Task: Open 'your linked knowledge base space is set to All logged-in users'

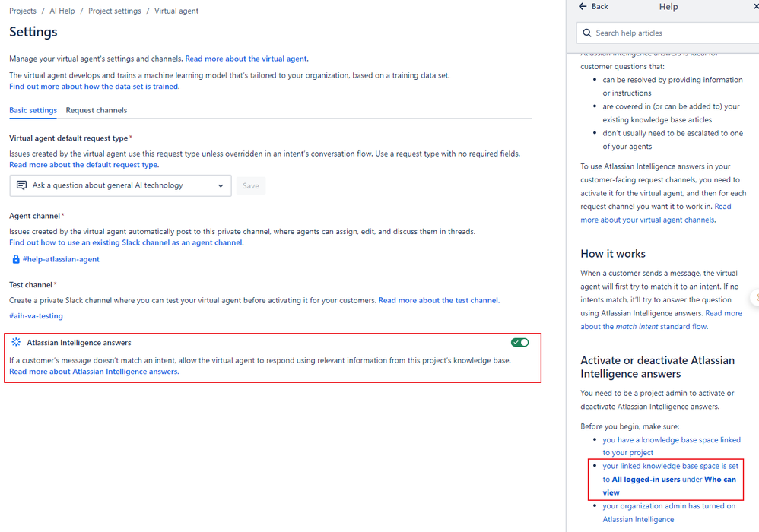Action: 671,480
